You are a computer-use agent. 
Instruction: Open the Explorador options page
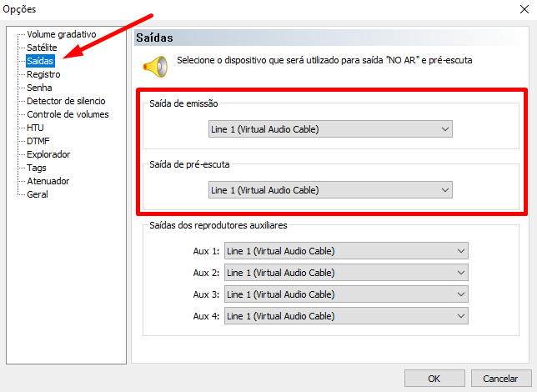click(x=48, y=154)
